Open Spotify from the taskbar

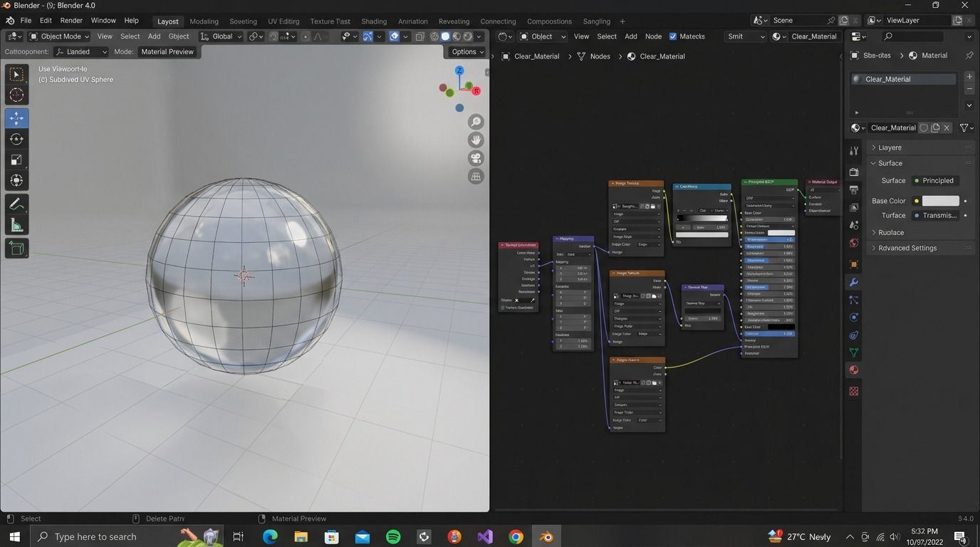click(393, 536)
